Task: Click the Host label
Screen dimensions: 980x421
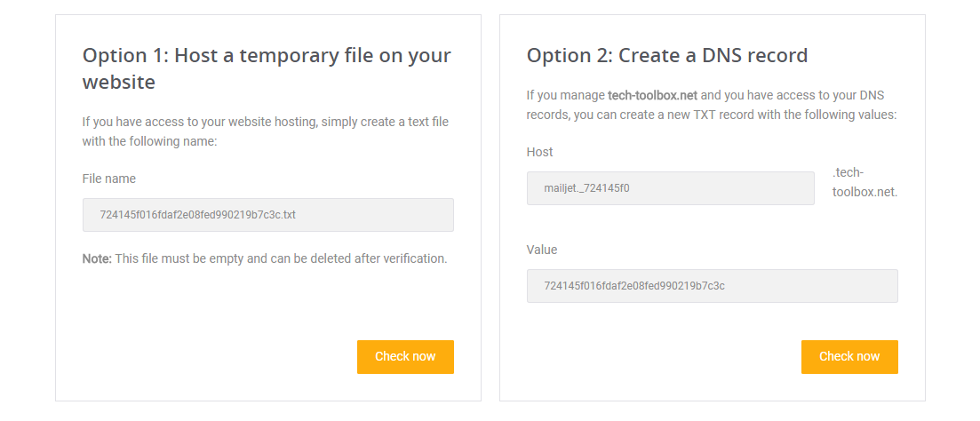Action: [x=539, y=152]
